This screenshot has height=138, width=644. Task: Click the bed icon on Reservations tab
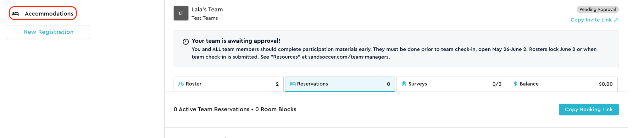coord(292,84)
